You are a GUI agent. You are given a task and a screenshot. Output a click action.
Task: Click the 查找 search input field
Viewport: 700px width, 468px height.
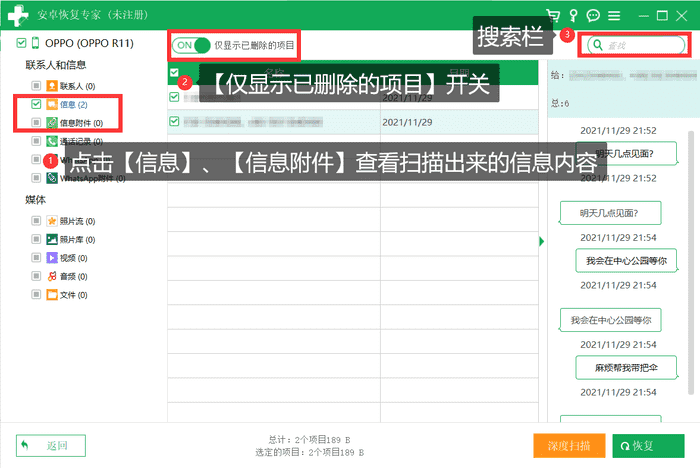636,45
